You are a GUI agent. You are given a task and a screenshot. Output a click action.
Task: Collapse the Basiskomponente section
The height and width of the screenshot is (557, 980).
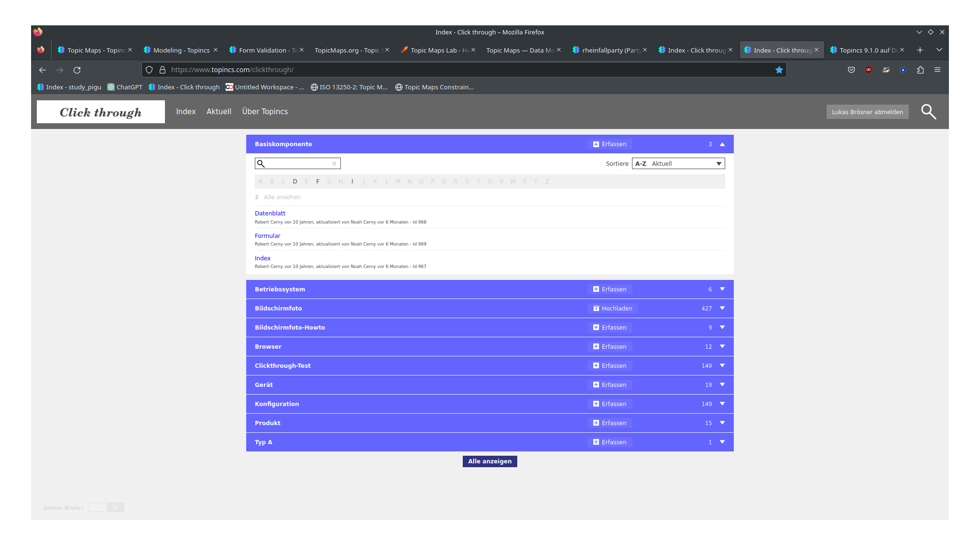click(x=722, y=144)
